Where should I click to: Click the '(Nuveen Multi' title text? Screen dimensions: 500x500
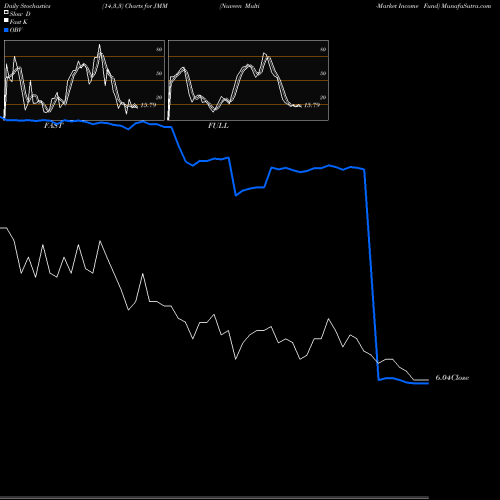click(x=239, y=6)
